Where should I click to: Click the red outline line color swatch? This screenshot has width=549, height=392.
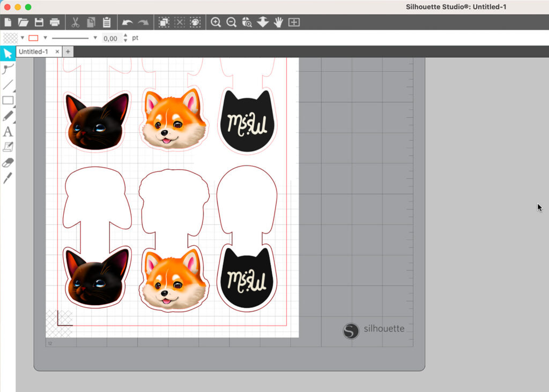[34, 38]
